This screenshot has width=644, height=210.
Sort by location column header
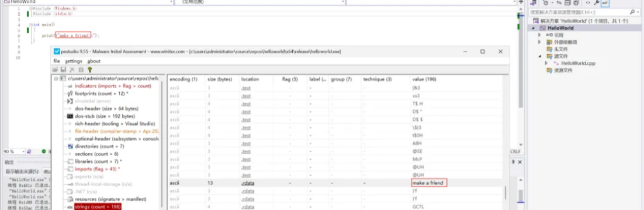click(x=250, y=79)
